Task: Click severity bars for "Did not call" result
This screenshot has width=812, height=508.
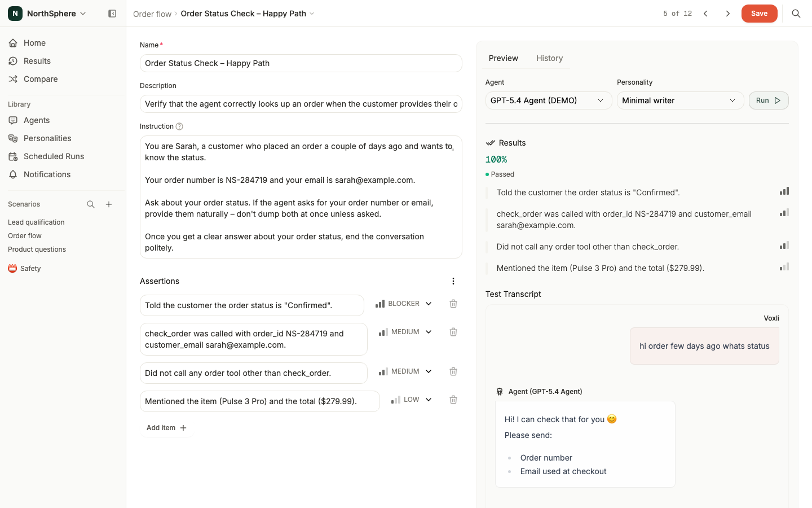Action: coord(784,246)
